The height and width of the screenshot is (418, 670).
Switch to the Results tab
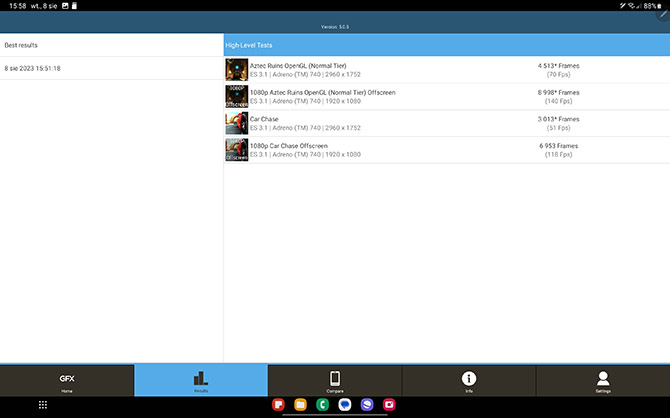(x=201, y=380)
